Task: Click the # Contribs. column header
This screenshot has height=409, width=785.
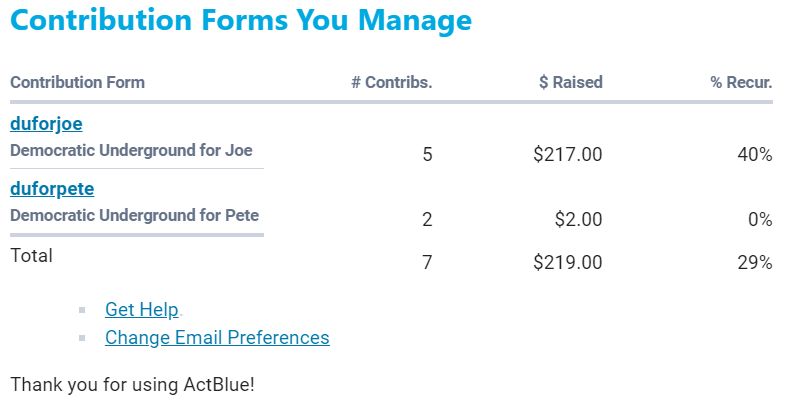Action: pos(391,82)
